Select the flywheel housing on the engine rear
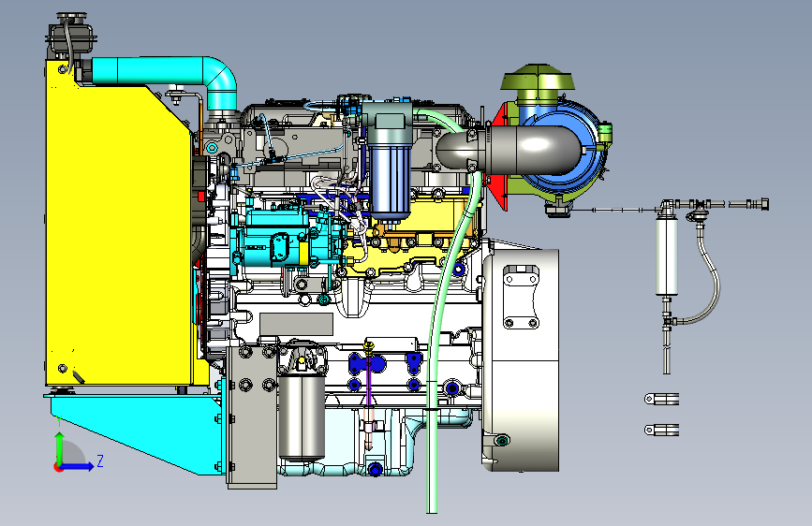 coord(521,359)
